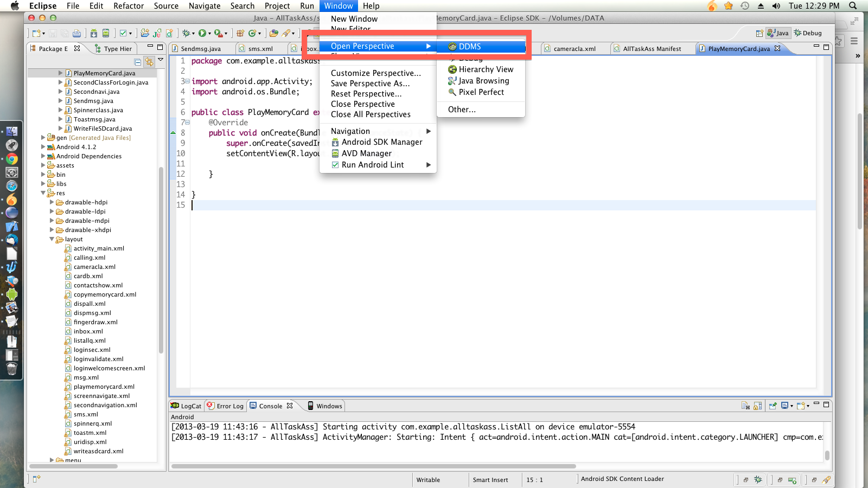Click the Clear Console icon
This screenshot has width=868, height=488.
745,406
